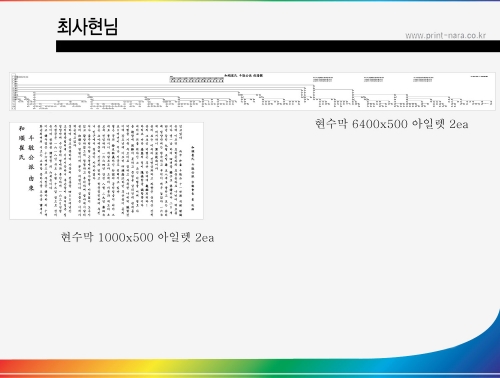Select the 최사현님 customer name heading
The image size is (500, 378).
[x=87, y=27]
